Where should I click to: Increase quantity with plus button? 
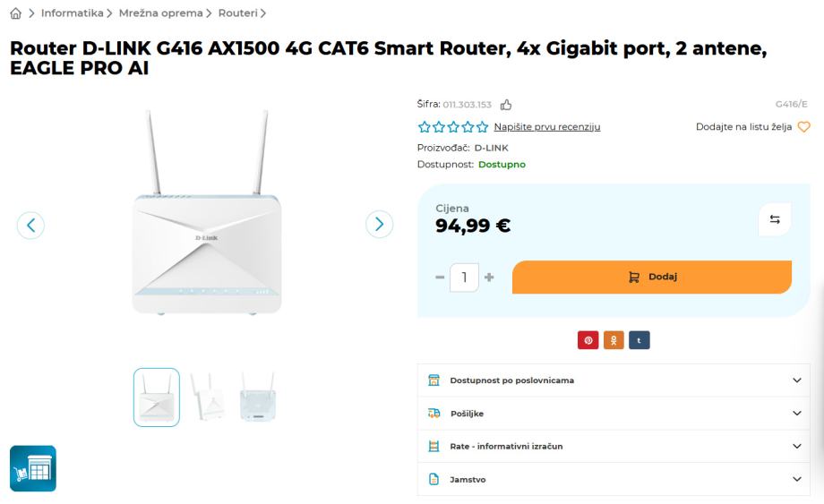[x=489, y=278]
